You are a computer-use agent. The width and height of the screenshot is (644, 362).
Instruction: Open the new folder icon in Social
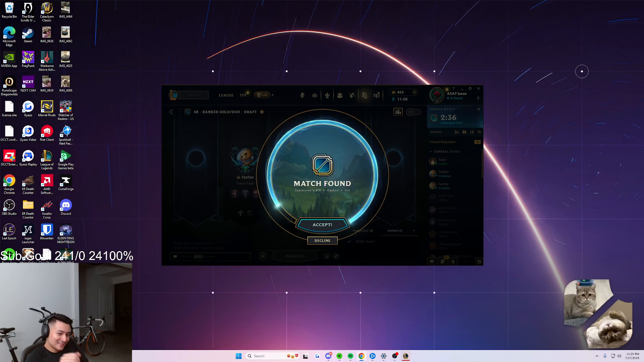pos(464,132)
